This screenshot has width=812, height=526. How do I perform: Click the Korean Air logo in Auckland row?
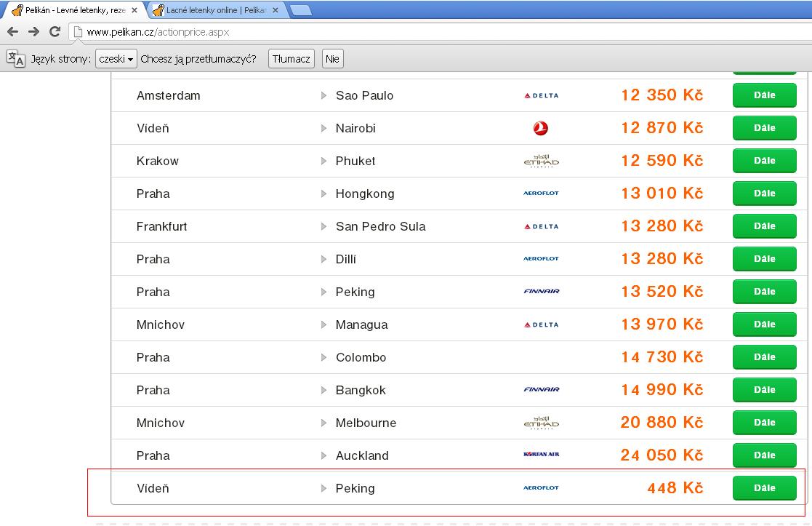tap(541, 455)
